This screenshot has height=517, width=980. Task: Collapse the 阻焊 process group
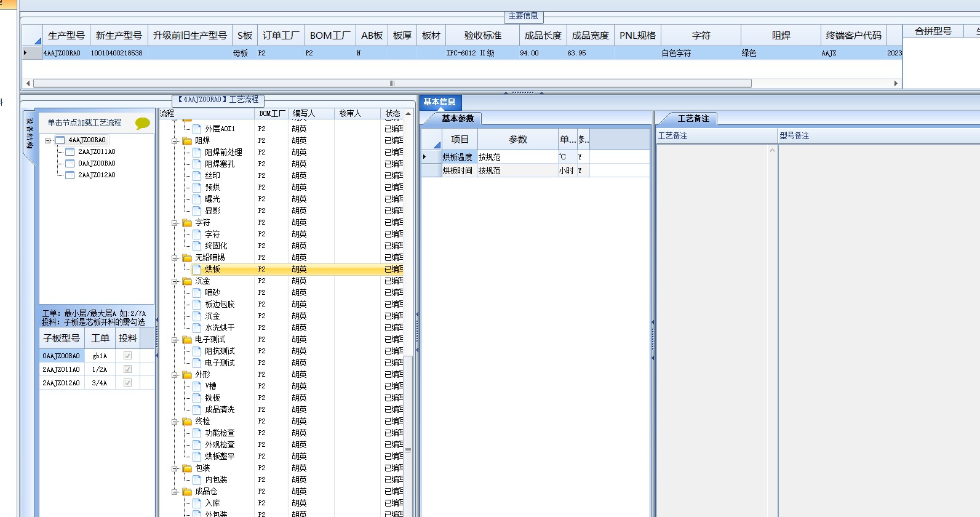click(175, 141)
